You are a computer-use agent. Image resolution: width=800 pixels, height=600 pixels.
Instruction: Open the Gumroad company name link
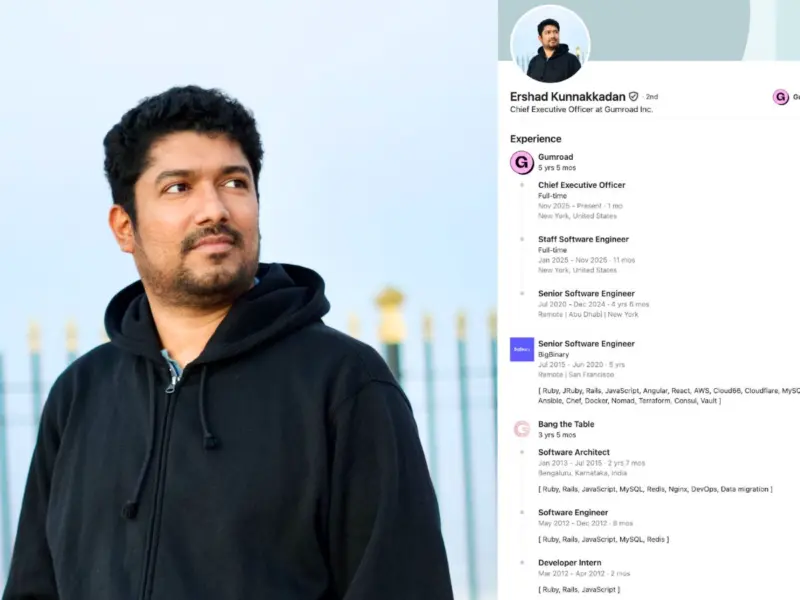(x=555, y=157)
